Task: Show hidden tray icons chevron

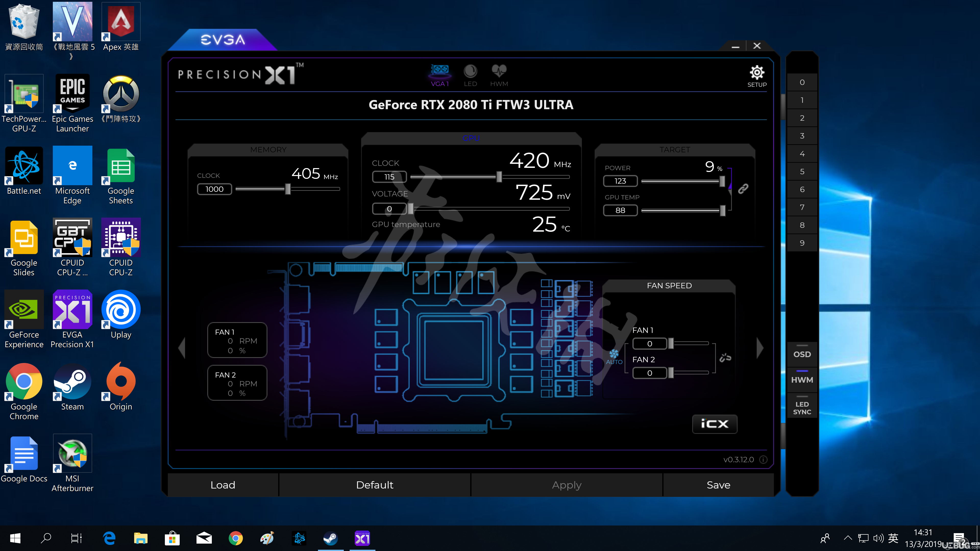Action: pos(848,538)
